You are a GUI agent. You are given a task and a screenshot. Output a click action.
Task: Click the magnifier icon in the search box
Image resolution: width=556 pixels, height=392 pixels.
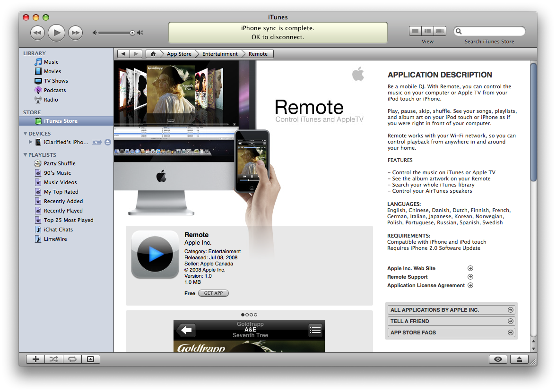(x=459, y=31)
